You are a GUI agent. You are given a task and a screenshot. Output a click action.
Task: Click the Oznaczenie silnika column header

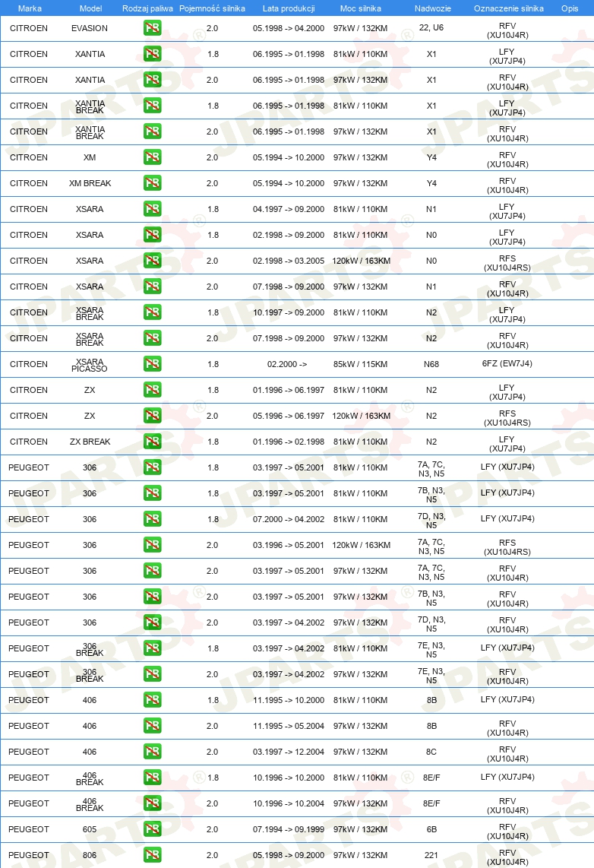[509, 8]
